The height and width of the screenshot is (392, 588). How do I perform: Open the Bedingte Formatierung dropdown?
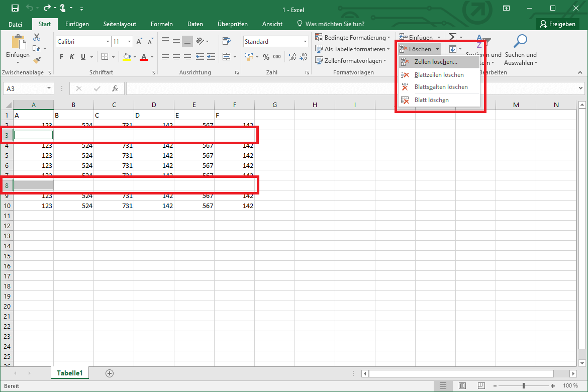[x=353, y=38]
